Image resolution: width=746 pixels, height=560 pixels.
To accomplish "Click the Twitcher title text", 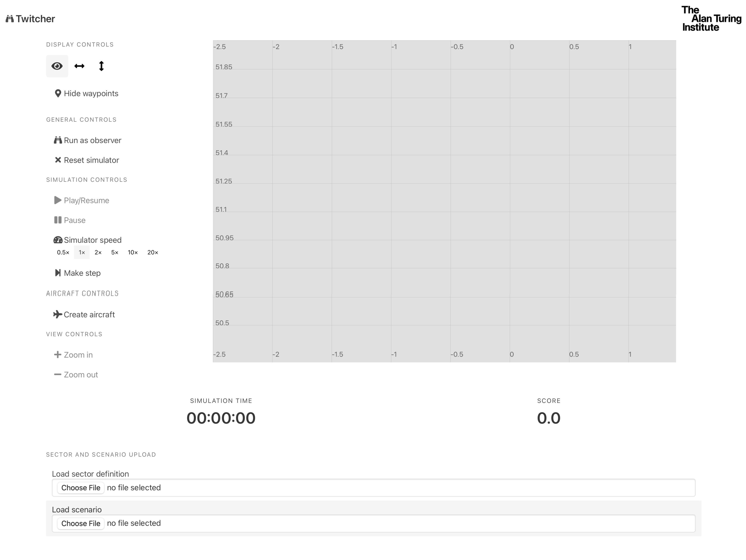I will 35,19.
